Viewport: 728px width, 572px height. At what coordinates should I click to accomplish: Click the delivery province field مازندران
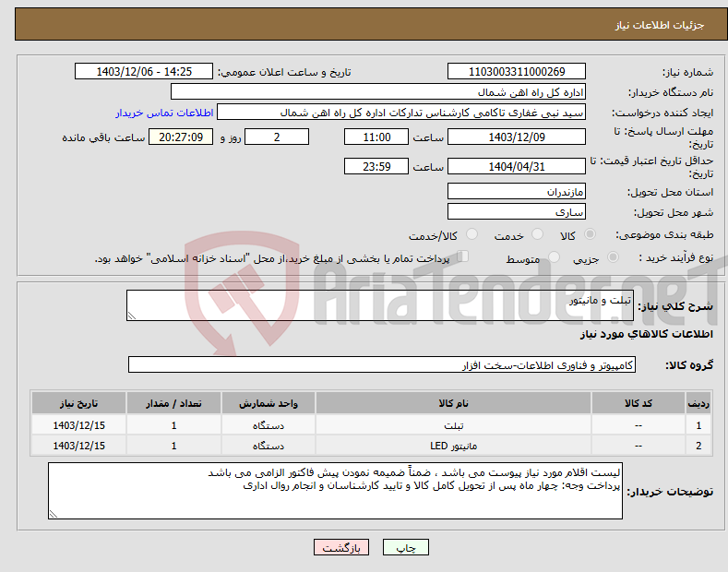[x=517, y=191]
